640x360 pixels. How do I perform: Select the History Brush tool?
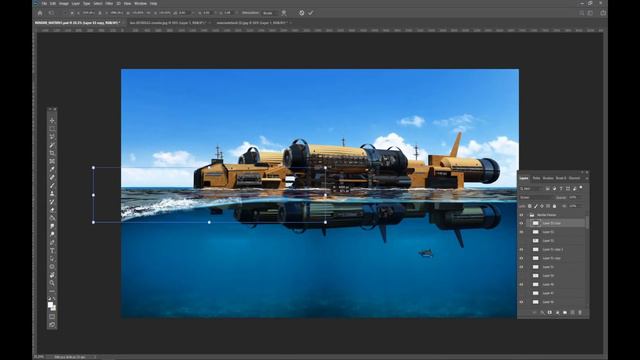(52, 202)
